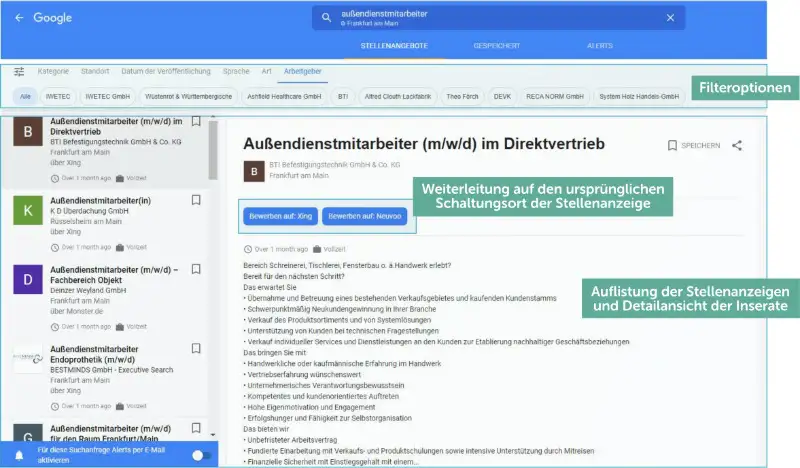Click the B logo in job detail
Image resolution: width=800 pixels, height=468 pixels.
tap(254, 171)
